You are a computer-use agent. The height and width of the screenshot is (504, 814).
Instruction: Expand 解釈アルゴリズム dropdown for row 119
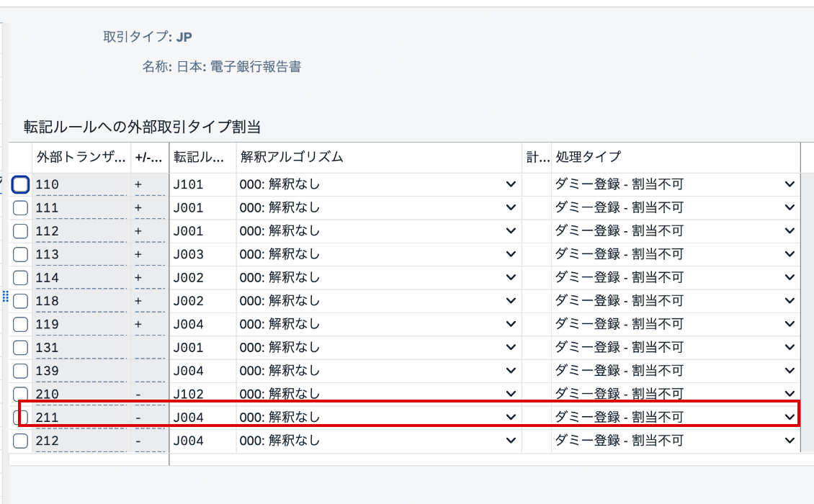511,325
